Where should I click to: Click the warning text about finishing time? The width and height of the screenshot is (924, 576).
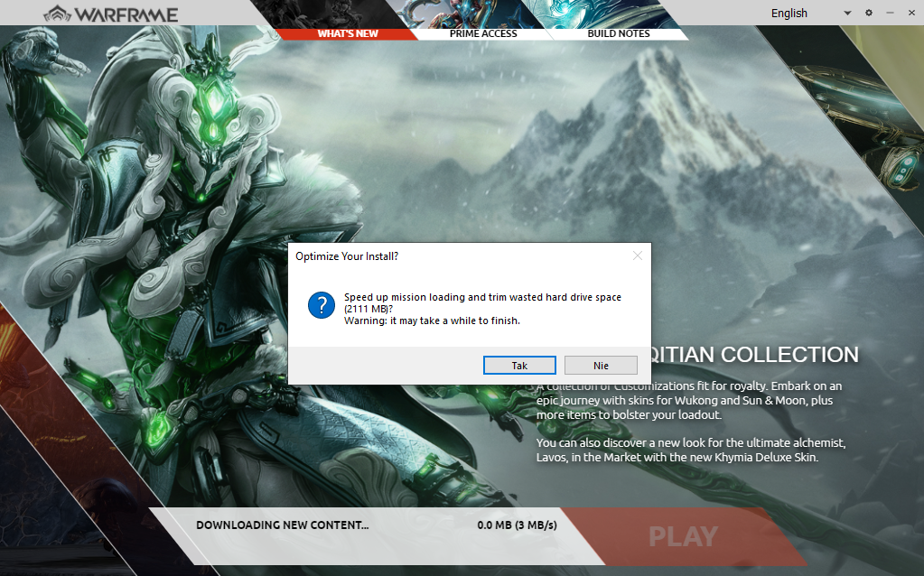point(432,321)
